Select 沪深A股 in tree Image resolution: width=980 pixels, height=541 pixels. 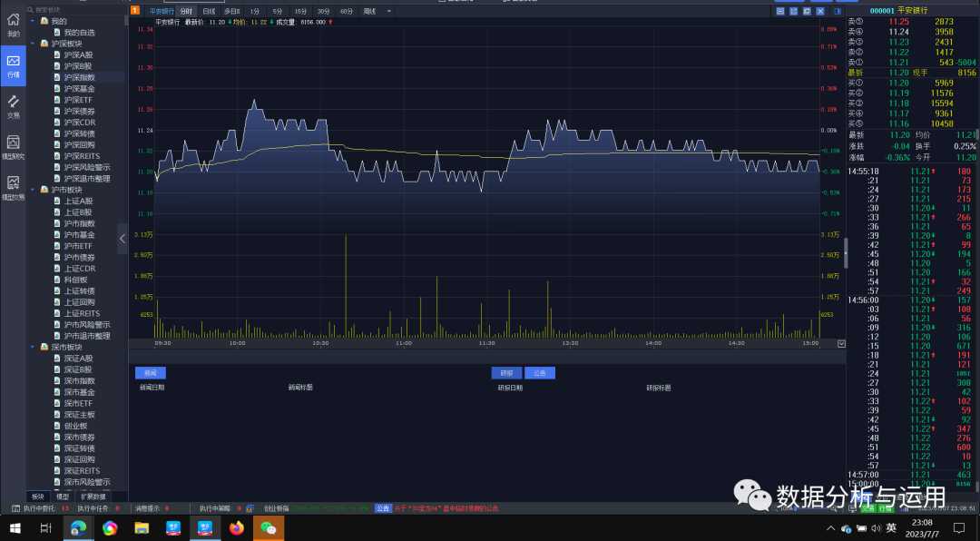(x=78, y=54)
